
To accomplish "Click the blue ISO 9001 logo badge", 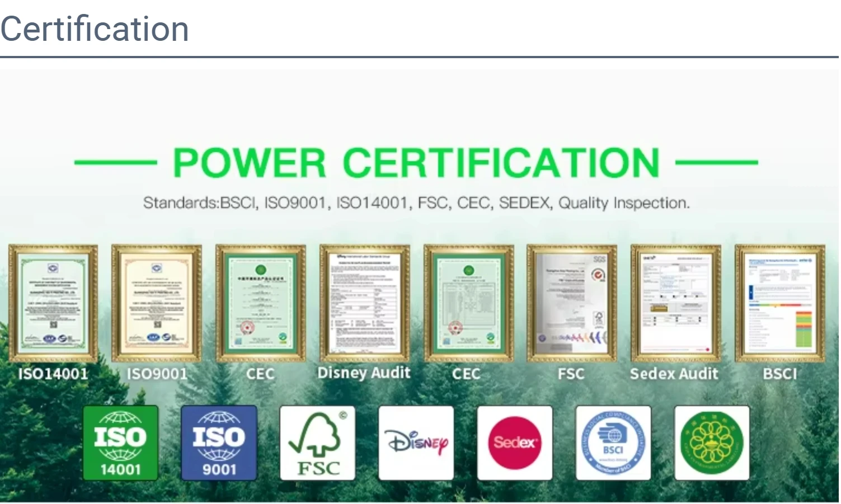I will [x=219, y=443].
